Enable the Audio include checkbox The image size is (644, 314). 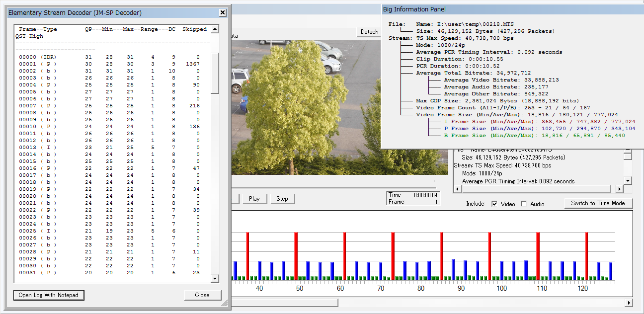click(524, 204)
